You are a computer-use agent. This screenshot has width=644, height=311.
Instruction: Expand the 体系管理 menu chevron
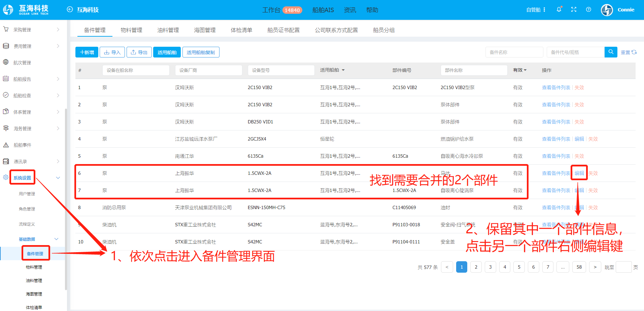(58, 112)
